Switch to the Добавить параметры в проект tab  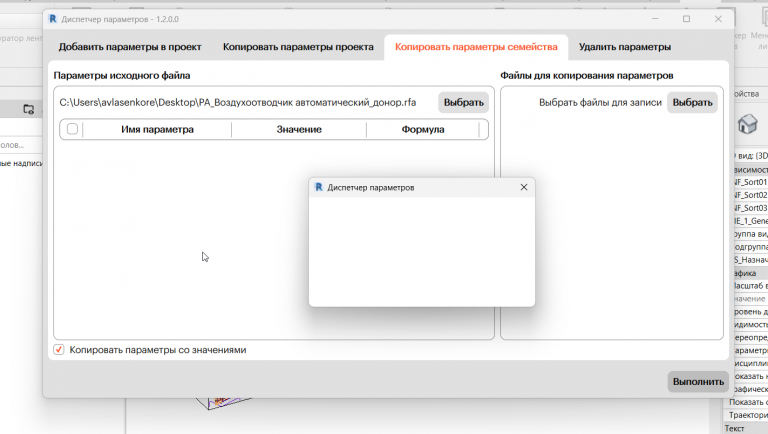[x=130, y=47]
